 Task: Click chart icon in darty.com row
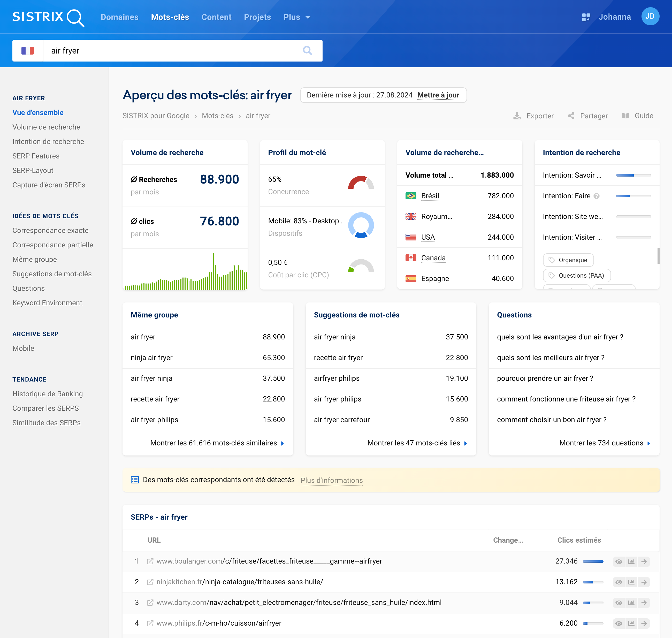631,603
